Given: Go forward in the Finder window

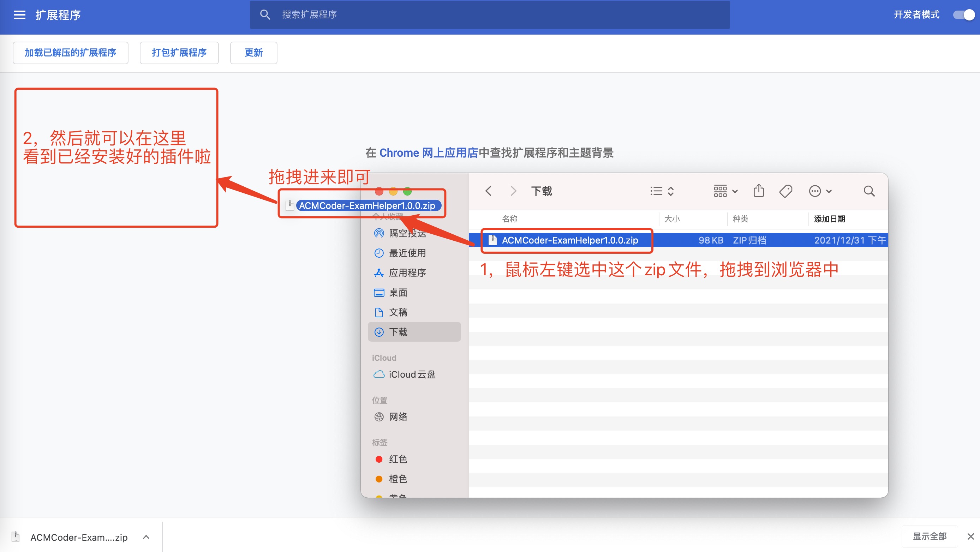Looking at the screenshot, I should click(x=513, y=191).
